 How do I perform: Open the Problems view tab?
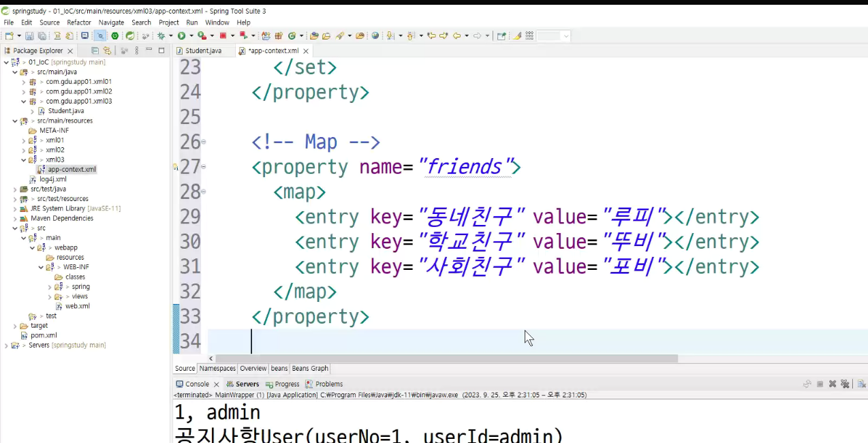[x=324, y=384]
